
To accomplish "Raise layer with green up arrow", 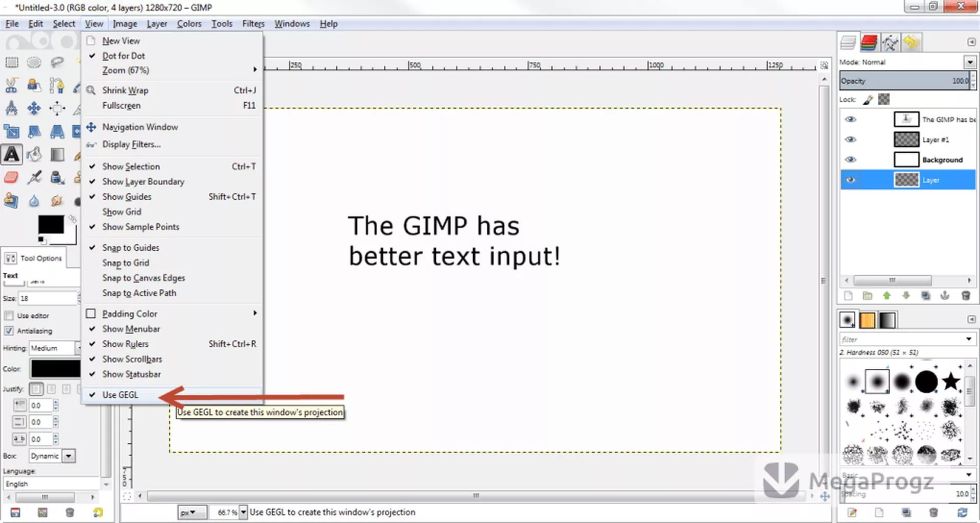I will [x=887, y=296].
